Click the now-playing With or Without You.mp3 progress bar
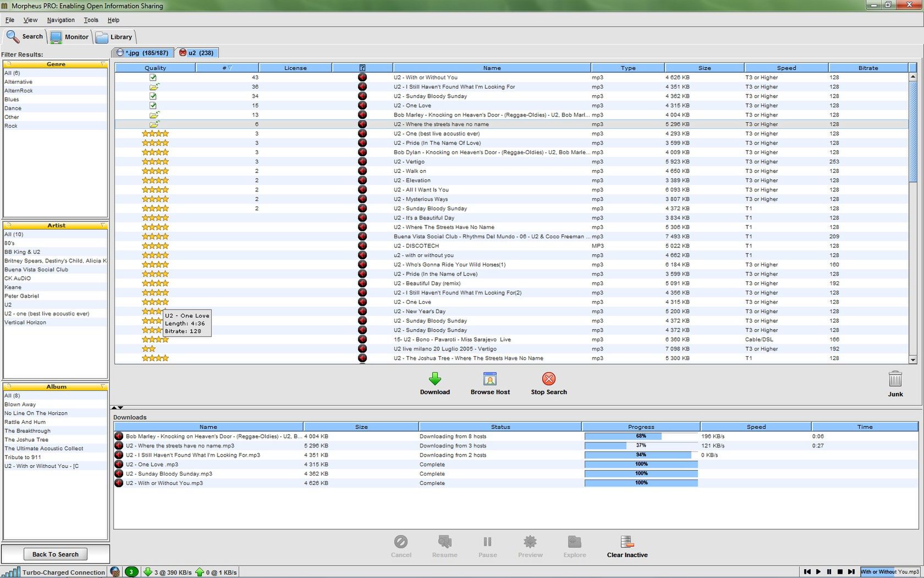Screen dimensions: 924x578 click(x=890, y=572)
